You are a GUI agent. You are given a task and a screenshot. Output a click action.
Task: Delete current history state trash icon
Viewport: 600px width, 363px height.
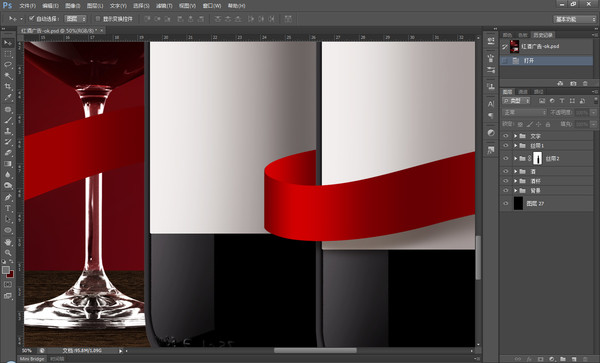coord(585,83)
